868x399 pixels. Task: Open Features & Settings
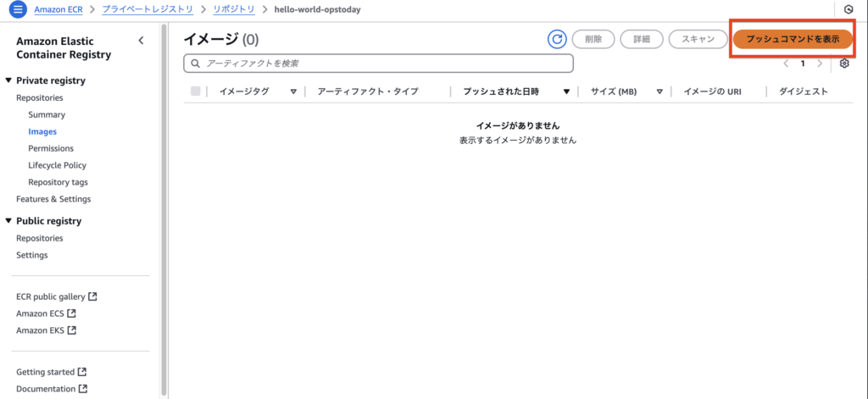[53, 199]
